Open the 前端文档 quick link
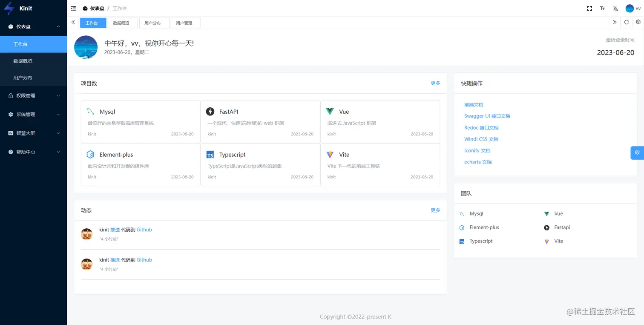Image resolution: width=644 pixels, height=325 pixels. pyautogui.click(x=474, y=105)
